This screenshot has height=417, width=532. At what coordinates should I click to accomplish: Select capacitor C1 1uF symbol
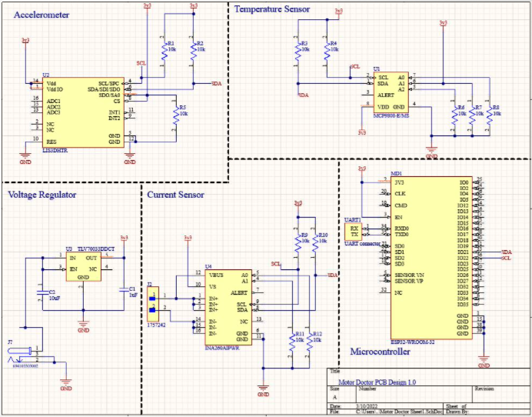[x=124, y=289]
